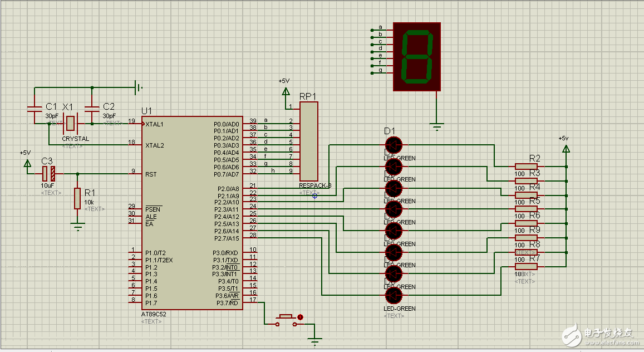Click pin 'a' terminal on 7-segment display

pos(372,30)
